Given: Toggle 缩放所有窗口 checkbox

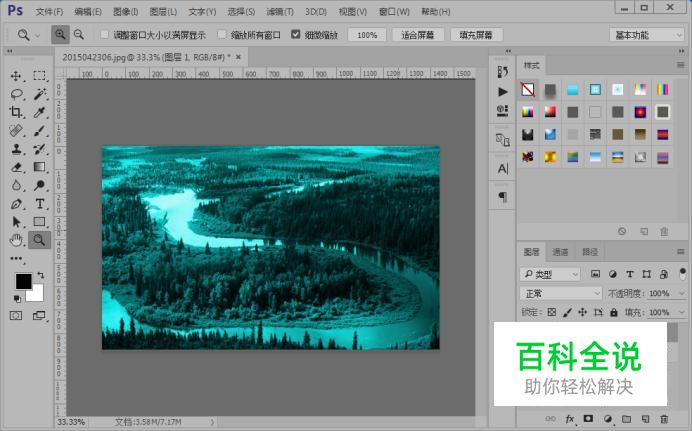Looking at the screenshot, I should point(222,34).
